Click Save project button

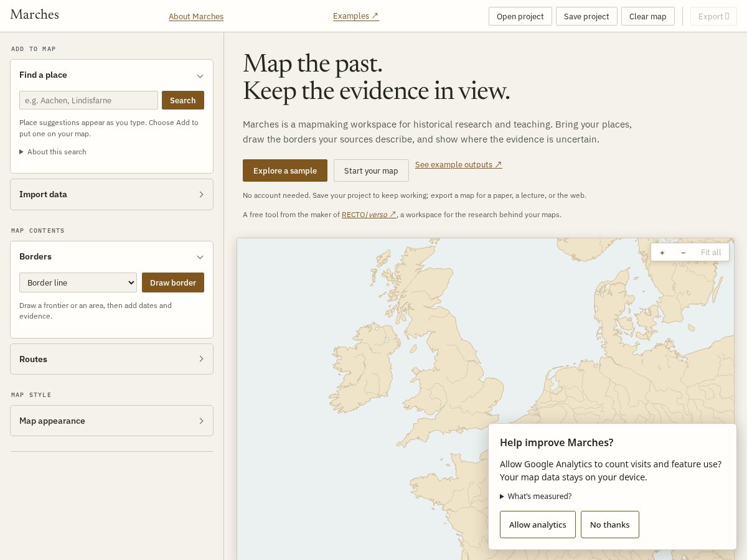coord(586,16)
